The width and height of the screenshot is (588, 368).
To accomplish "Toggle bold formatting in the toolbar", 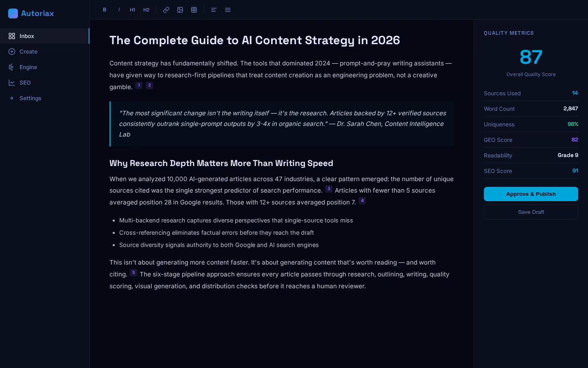I will [x=105, y=10].
